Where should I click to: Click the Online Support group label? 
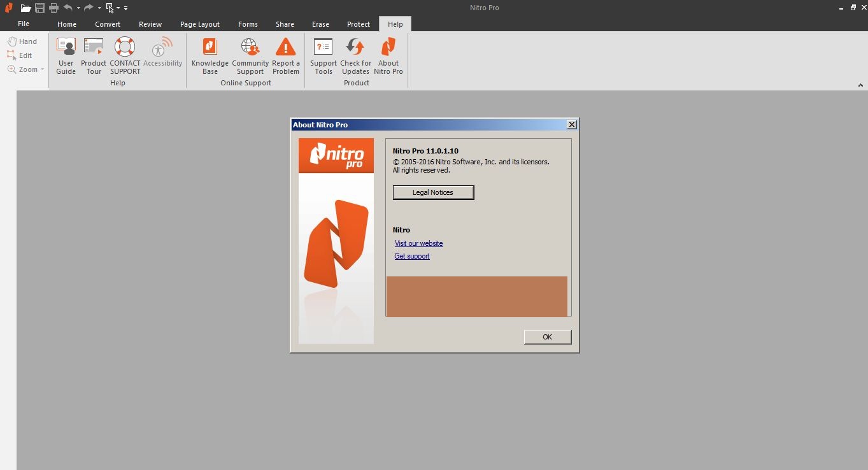(246, 83)
